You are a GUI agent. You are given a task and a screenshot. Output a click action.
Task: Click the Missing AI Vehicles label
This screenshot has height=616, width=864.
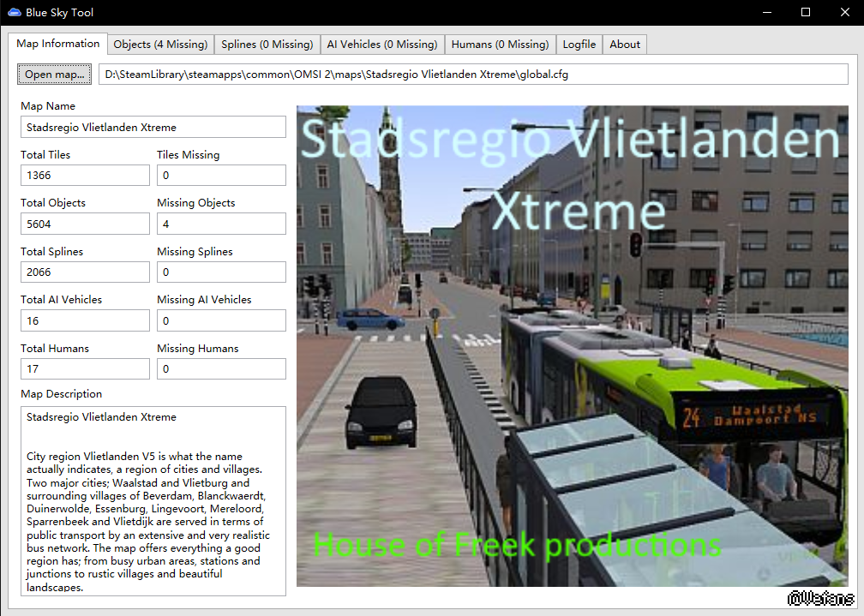(x=204, y=300)
